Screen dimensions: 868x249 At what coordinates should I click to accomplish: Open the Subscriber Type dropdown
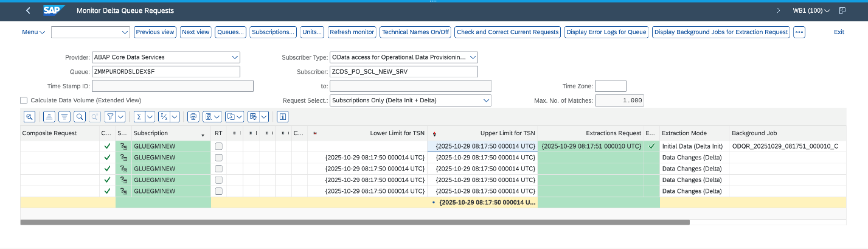click(x=473, y=57)
